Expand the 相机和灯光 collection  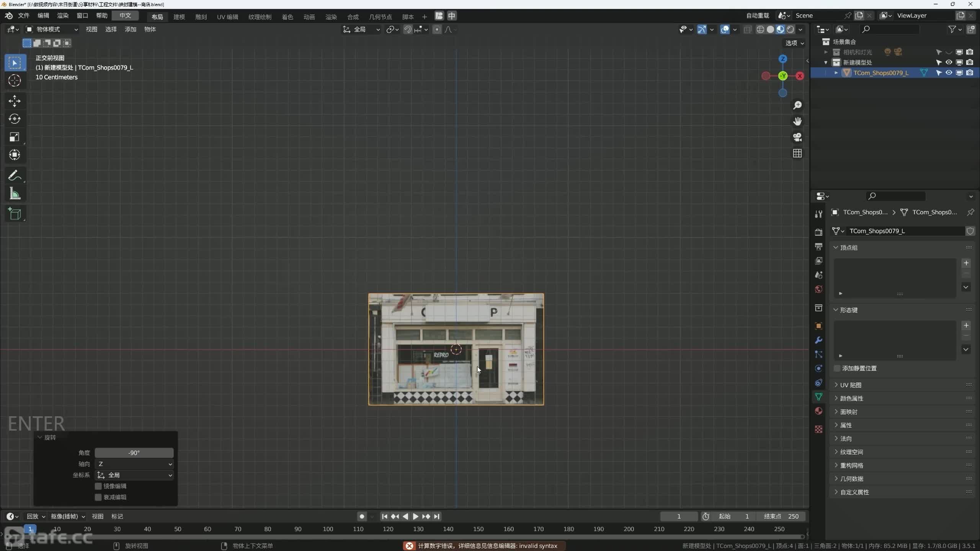click(826, 52)
